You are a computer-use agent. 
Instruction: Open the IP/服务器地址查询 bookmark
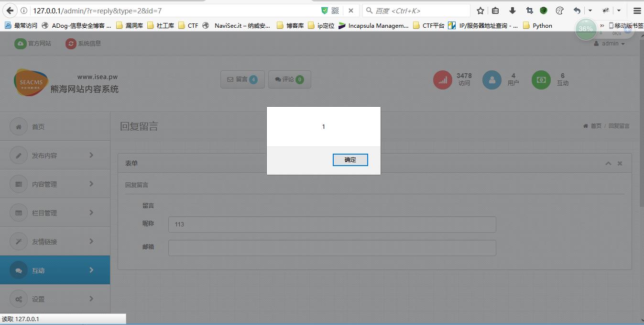(x=483, y=26)
